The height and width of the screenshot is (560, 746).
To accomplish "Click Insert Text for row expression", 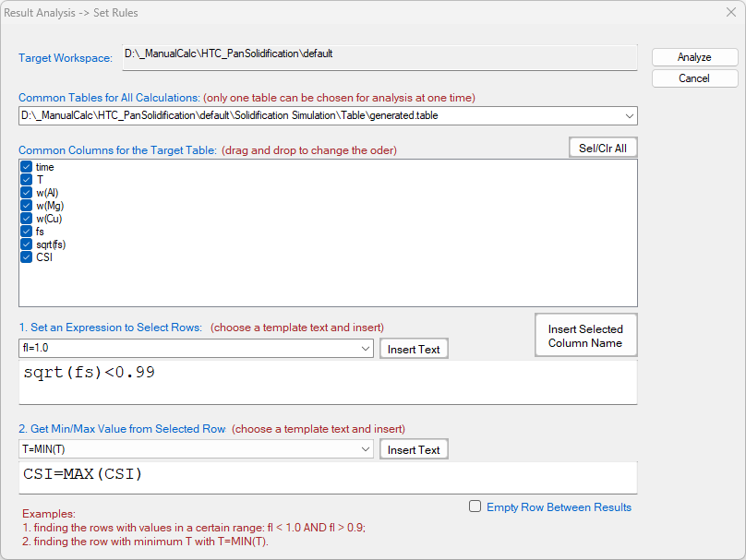I will [414, 349].
